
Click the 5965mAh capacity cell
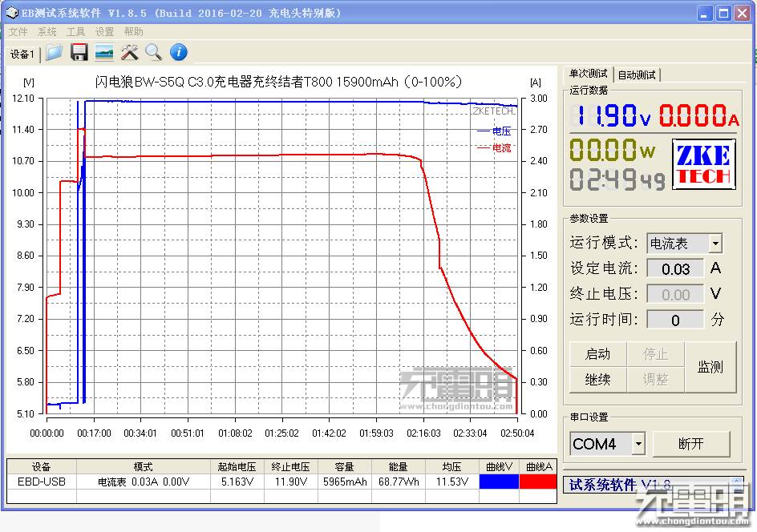(345, 482)
